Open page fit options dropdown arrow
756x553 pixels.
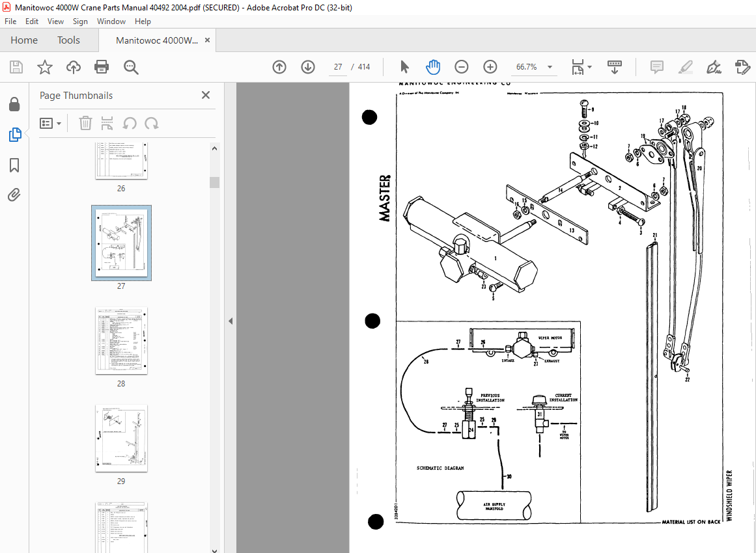(590, 67)
